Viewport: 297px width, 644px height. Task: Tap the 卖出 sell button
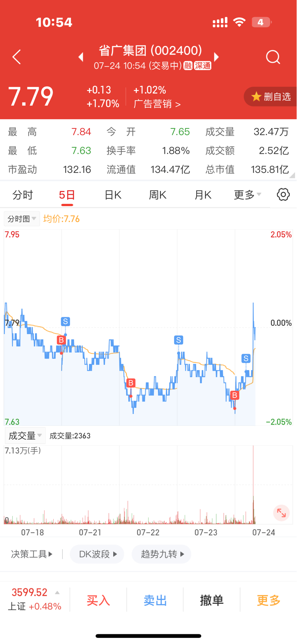pyautogui.click(x=155, y=600)
